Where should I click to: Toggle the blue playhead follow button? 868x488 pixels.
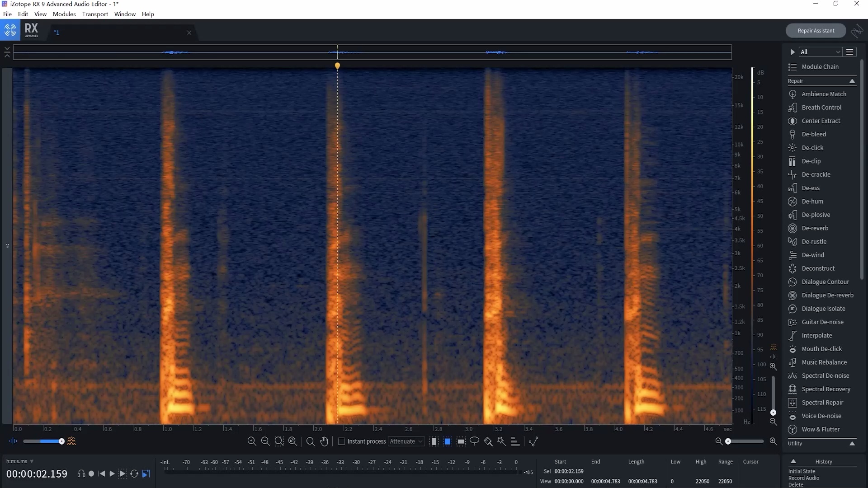pyautogui.click(x=146, y=474)
